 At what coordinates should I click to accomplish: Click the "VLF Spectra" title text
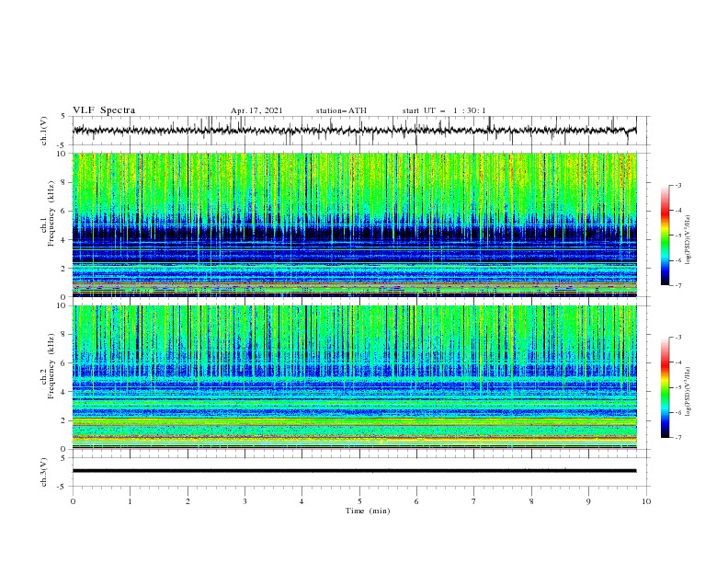click(104, 110)
